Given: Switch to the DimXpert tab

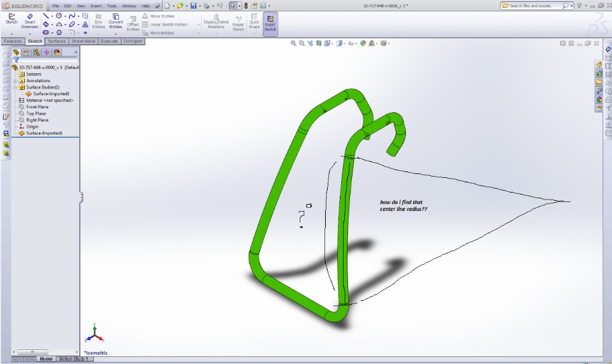Looking at the screenshot, I should coord(133,41).
